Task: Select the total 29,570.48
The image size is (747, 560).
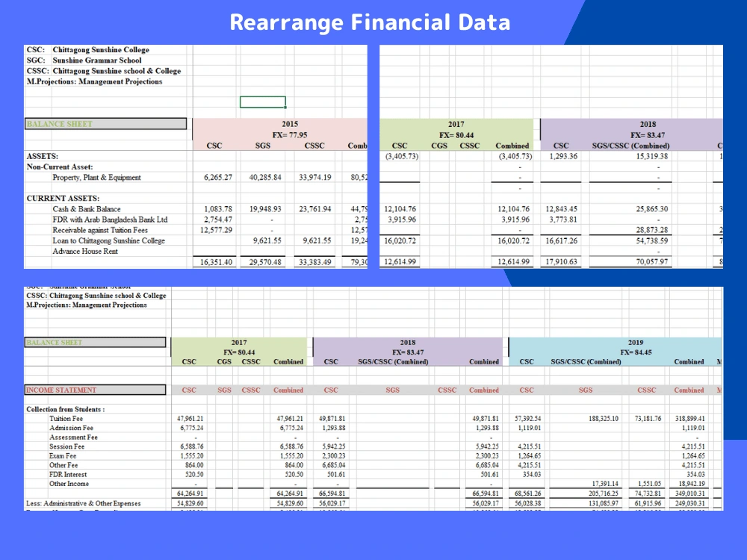Action: point(265,262)
